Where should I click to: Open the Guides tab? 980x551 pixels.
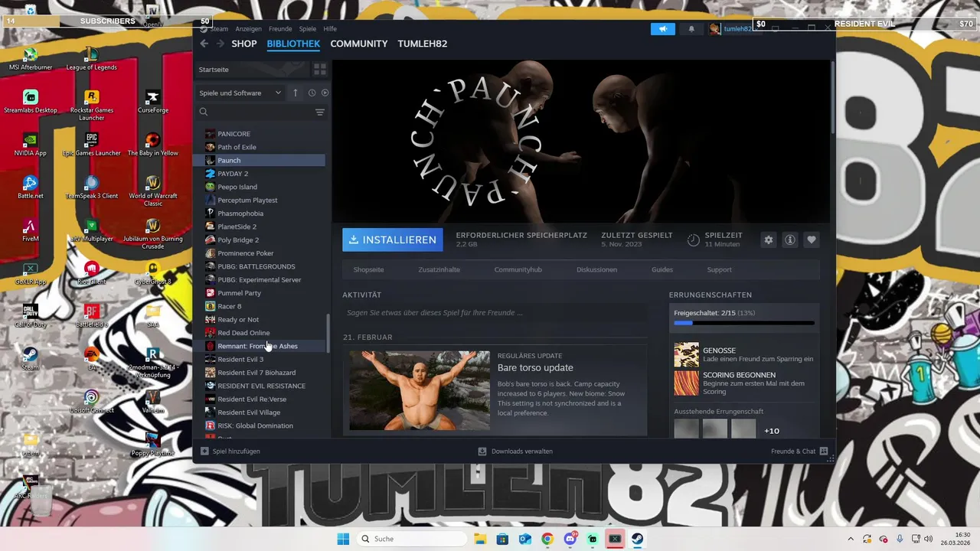click(662, 269)
